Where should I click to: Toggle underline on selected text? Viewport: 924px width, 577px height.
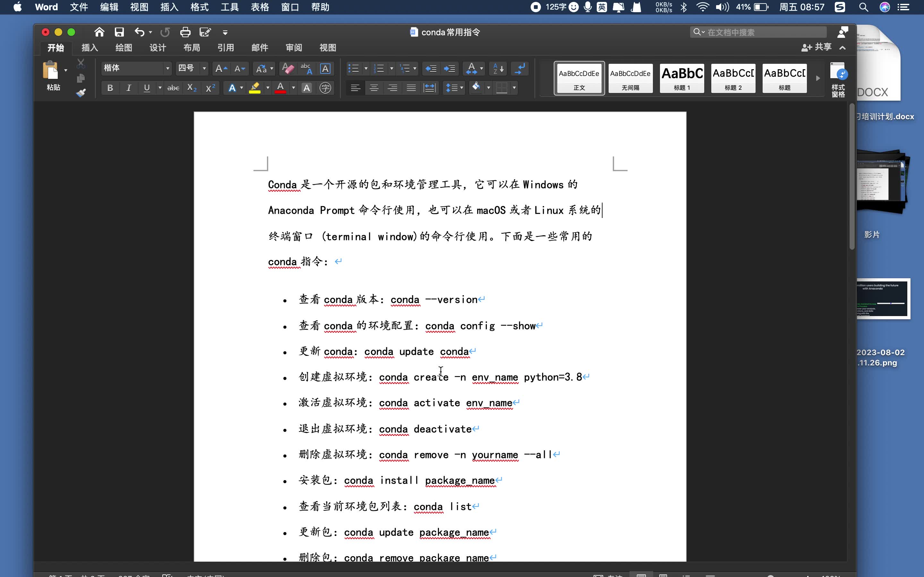(147, 88)
